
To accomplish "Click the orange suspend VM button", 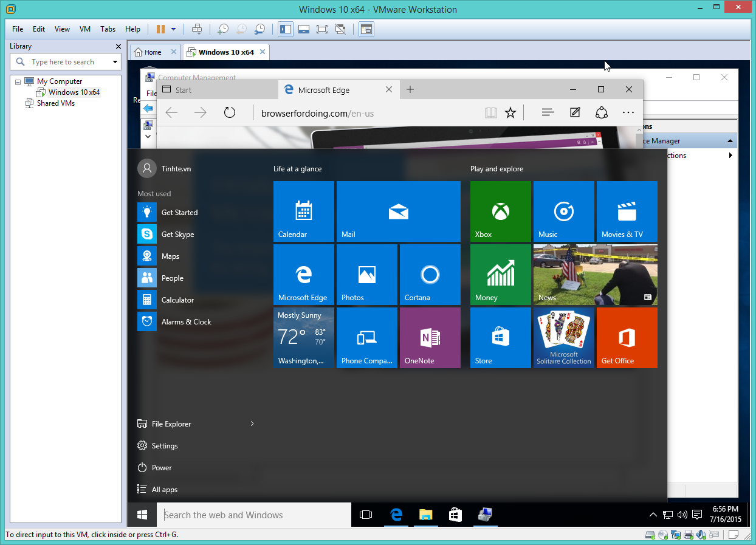I will (x=160, y=29).
